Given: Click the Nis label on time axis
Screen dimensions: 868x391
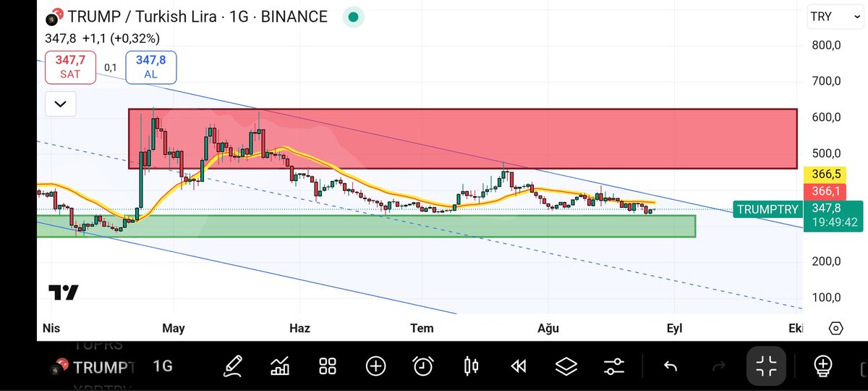Looking at the screenshot, I should tap(51, 328).
